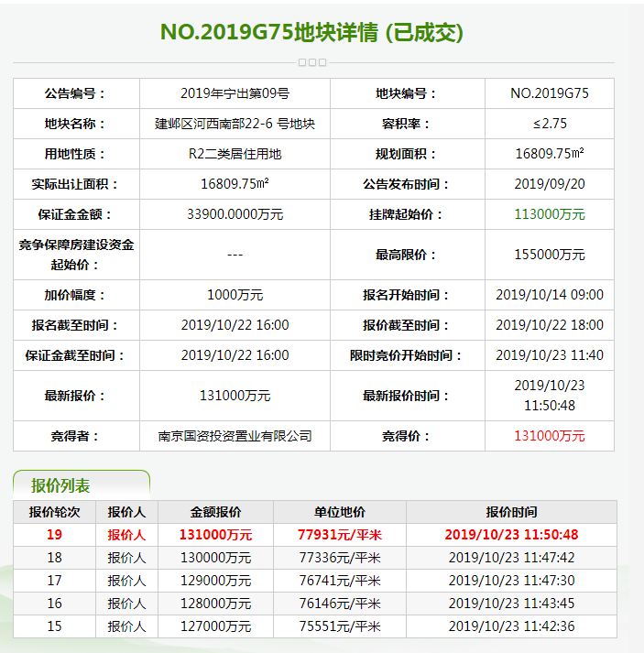The image size is (644, 653).
Task: Click the bid increment 1000万元
Action: (235, 295)
